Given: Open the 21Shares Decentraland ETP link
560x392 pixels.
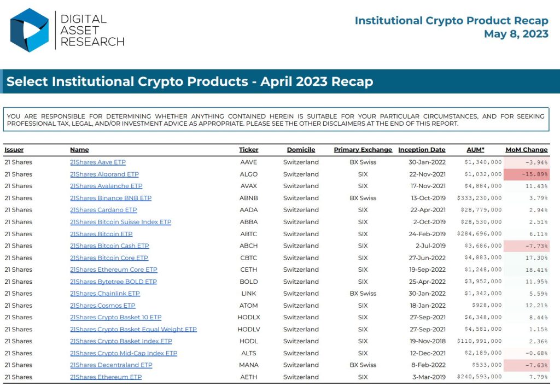Looking at the screenshot, I should click(x=111, y=365).
